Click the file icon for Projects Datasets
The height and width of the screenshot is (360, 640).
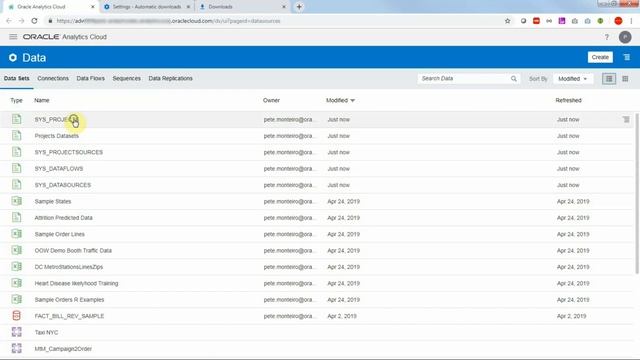[x=16, y=136]
